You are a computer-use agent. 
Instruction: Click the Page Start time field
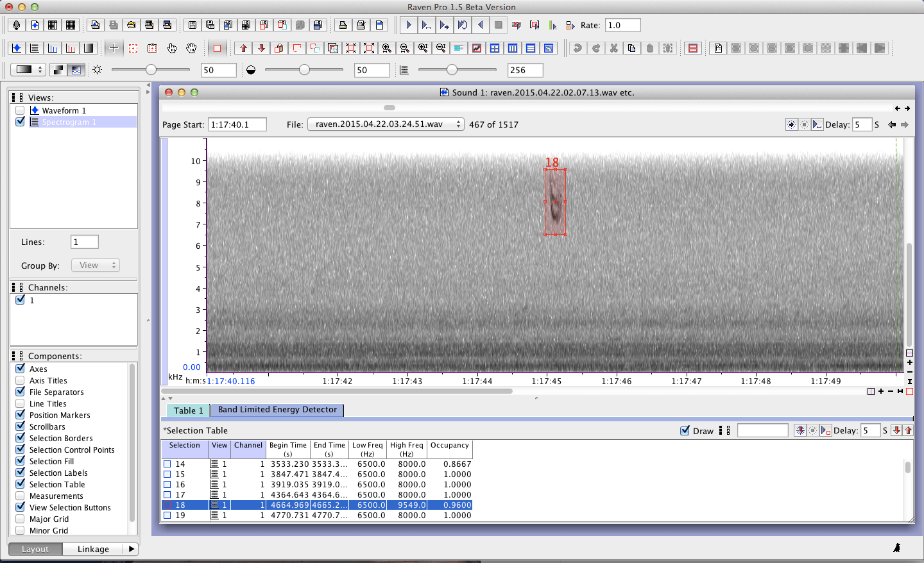click(x=237, y=124)
